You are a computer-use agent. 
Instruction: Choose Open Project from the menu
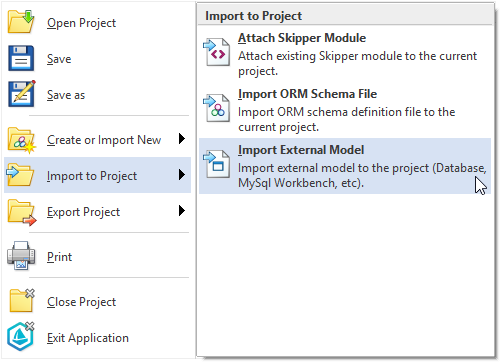[x=97, y=23]
